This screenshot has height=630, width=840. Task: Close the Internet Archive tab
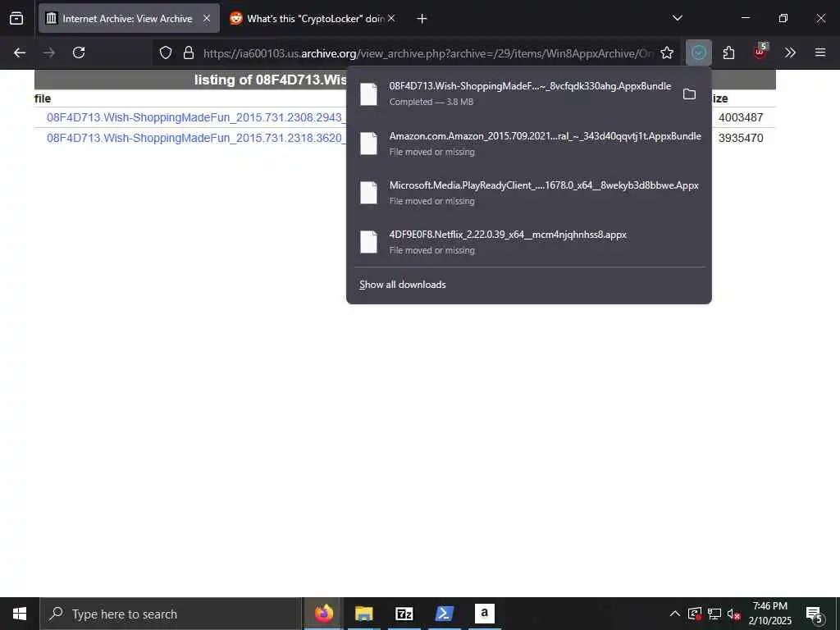pos(207,19)
